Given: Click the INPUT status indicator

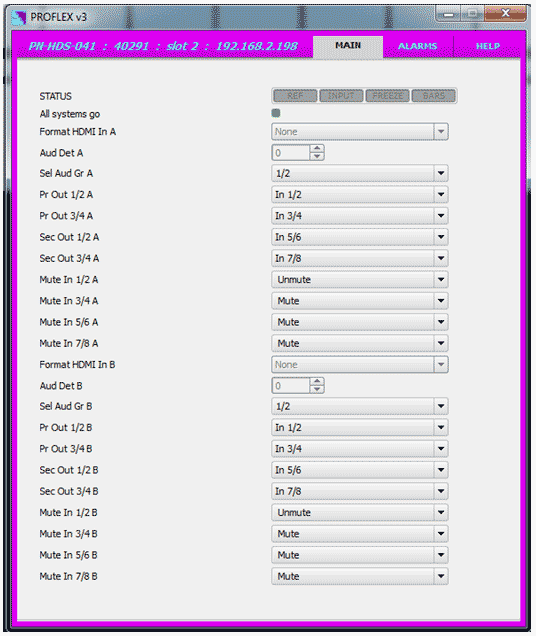Looking at the screenshot, I should click(341, 96).
